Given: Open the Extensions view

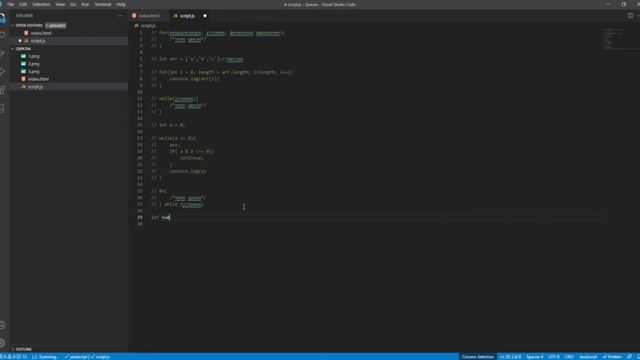Looking at the screenshot, I should pos(2,90).
